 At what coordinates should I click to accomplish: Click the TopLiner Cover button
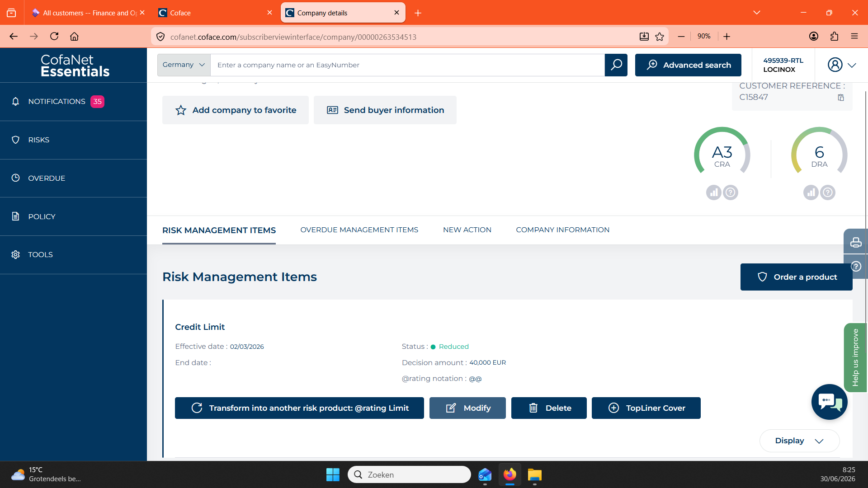(x=646, y=408)
